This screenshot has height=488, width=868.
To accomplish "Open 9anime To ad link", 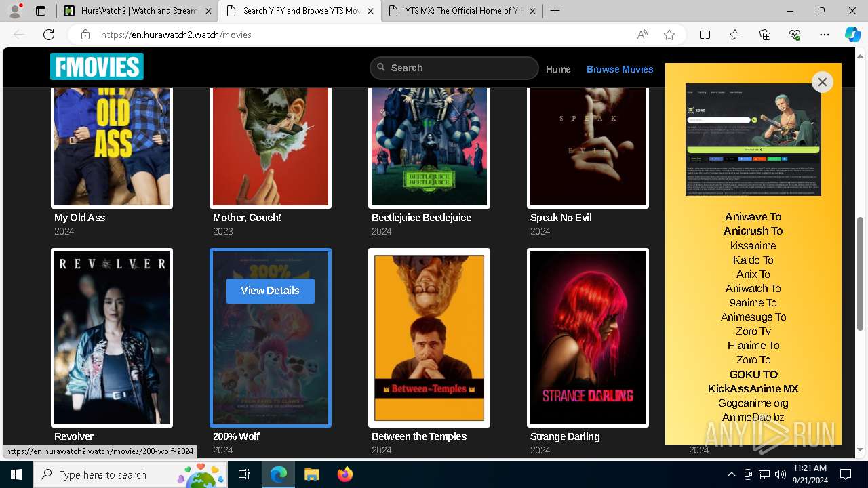I will click(753, 303).
